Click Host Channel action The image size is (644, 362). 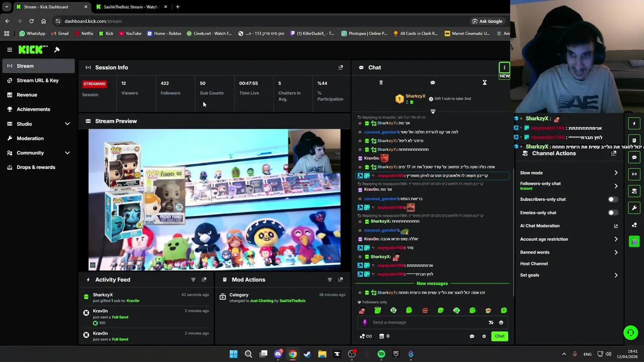pos(534,263)
